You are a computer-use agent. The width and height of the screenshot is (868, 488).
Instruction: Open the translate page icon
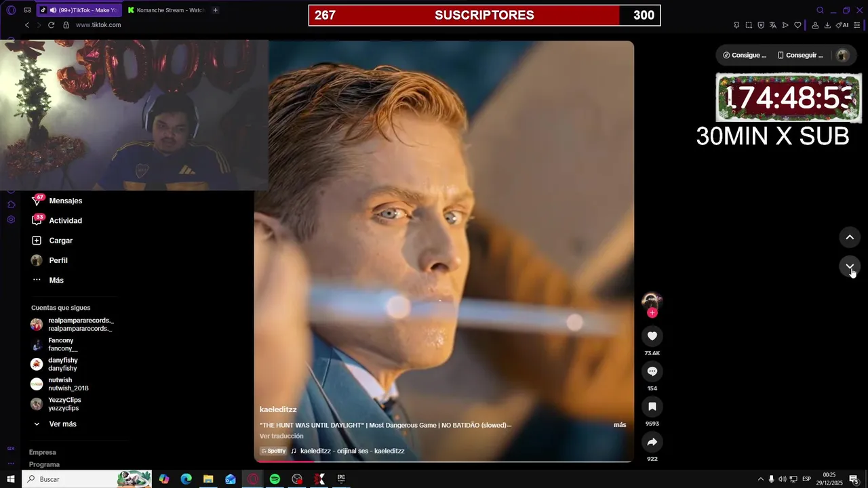point(773,25)
